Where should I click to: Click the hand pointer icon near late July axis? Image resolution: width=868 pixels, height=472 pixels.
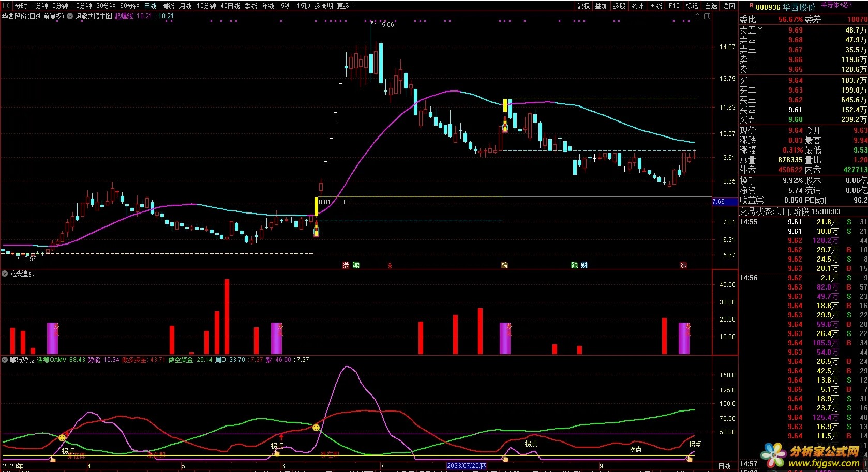(x=505, y=459)
